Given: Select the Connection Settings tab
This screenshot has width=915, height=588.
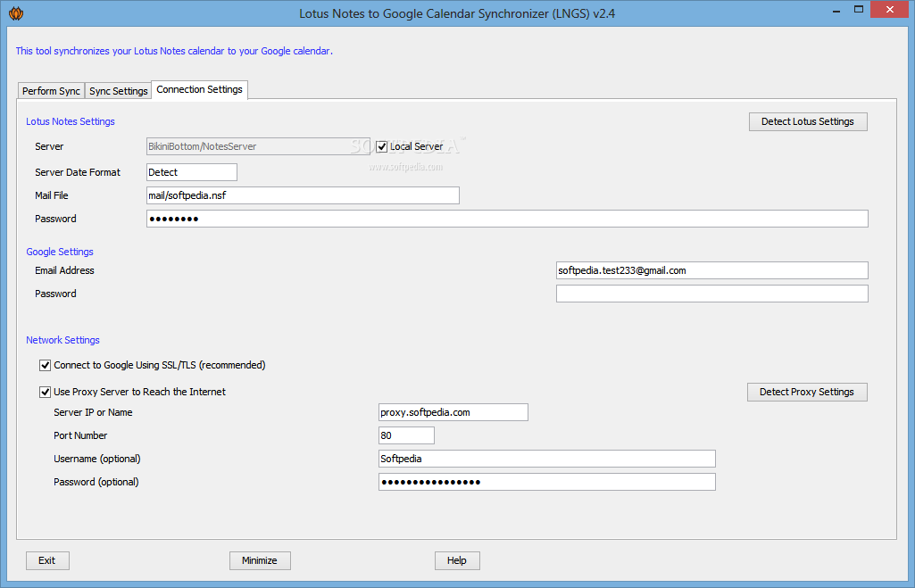Looking at the screenshot, I should pyautogui.click(x=200, y=90).
